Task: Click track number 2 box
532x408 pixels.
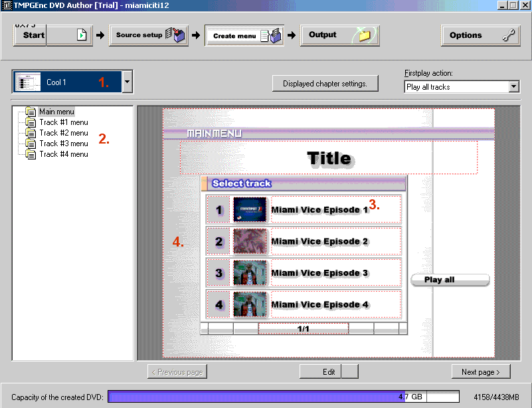Action: coord(219,241)
